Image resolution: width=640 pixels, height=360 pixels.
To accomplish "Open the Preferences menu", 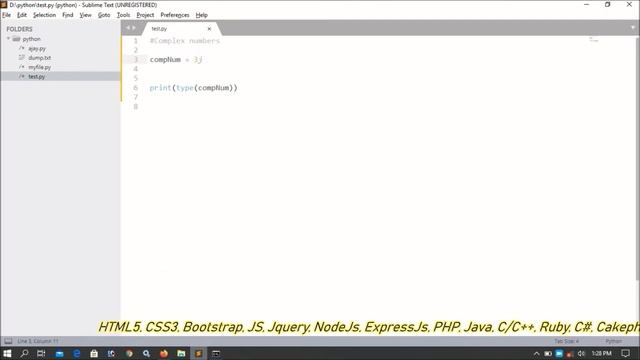I will tap(175, 15).
